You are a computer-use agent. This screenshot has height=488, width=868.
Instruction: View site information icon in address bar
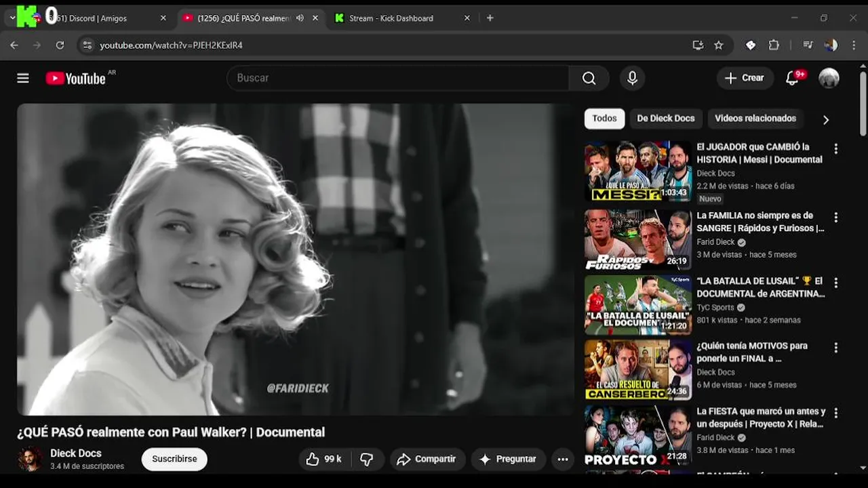pyautogui.click(x=86, y=45)
